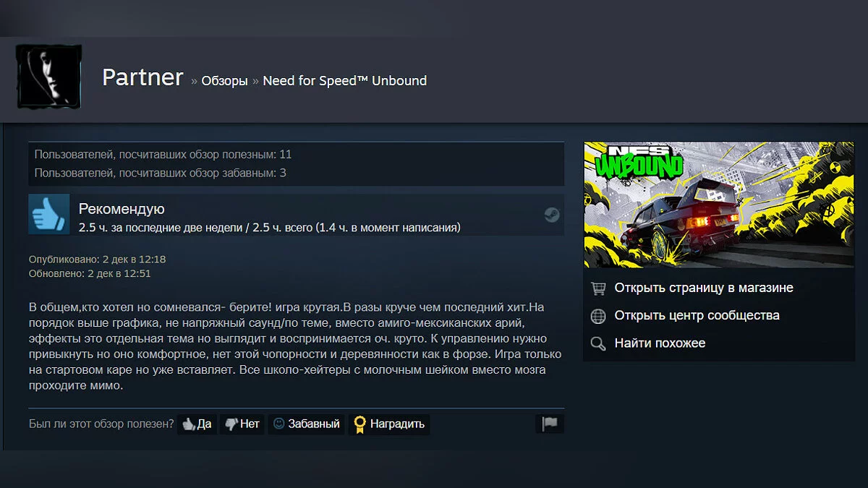The width and height of the screenshot is (868, 488).
Task: Click the magnifier icon beside Найти похожее
Action: click(x=598, y=343)
